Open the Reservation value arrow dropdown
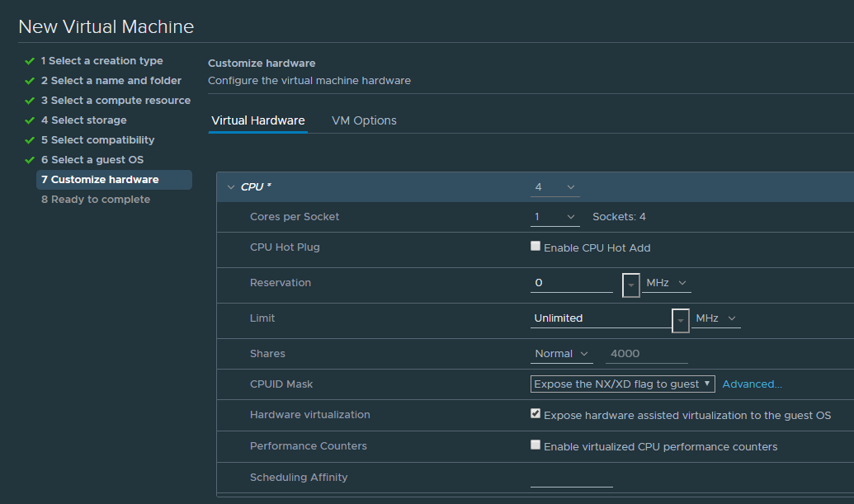The width and height of the screenshot is (854, 504). coord(631,284)
